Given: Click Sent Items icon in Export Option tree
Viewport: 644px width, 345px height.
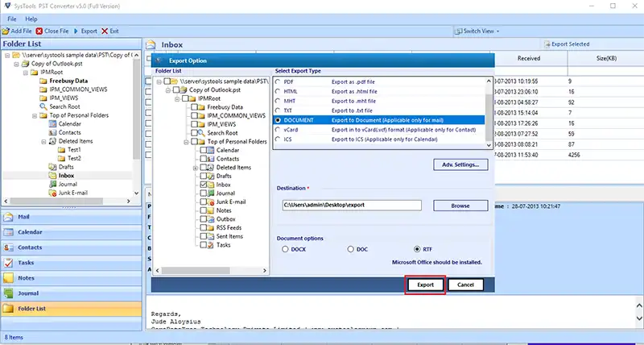Looking at the screenshot, I should (x=210, y=236).
